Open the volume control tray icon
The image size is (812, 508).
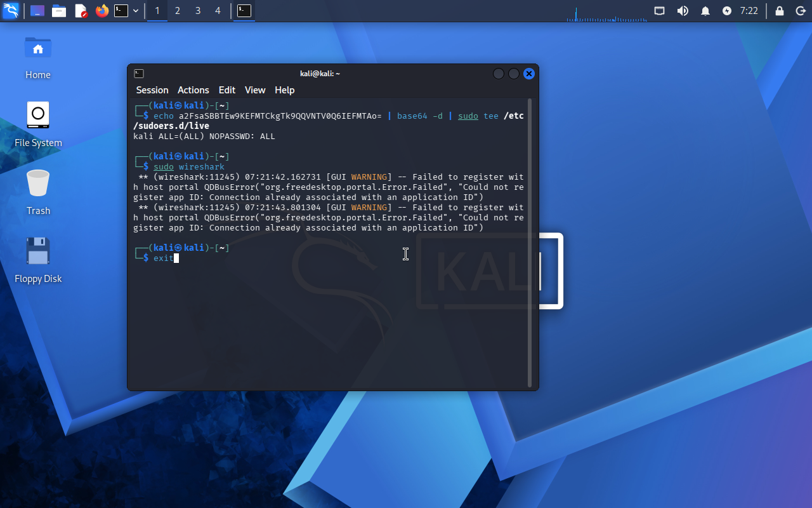click(683, 11)
